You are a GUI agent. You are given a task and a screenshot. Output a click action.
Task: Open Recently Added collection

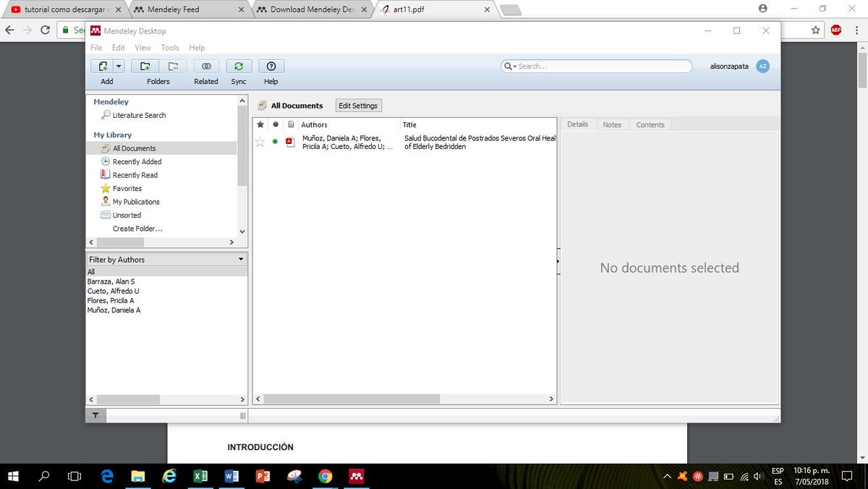(x=137, y=161)
